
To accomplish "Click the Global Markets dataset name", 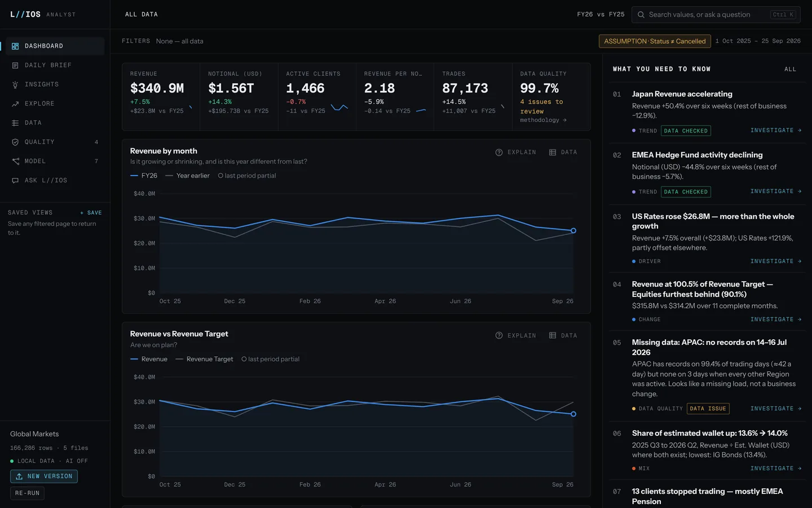I will coord(34,434).
